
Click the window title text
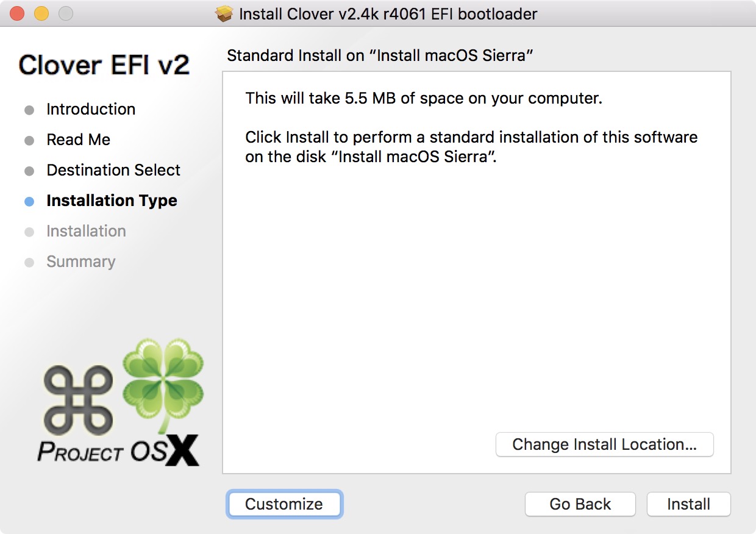tap(388, 14)
